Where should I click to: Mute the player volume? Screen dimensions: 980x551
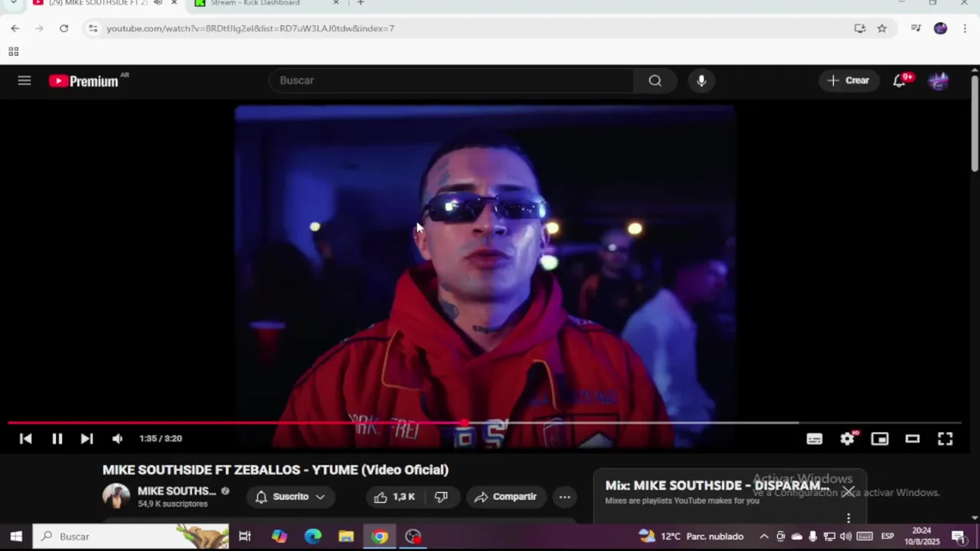coord(117,439)
